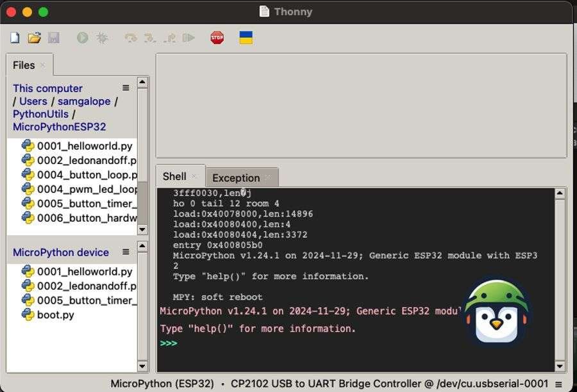This screenshot has width=577, height=392.
Task: Switch to the Shell tab
Action: [174, 177]
